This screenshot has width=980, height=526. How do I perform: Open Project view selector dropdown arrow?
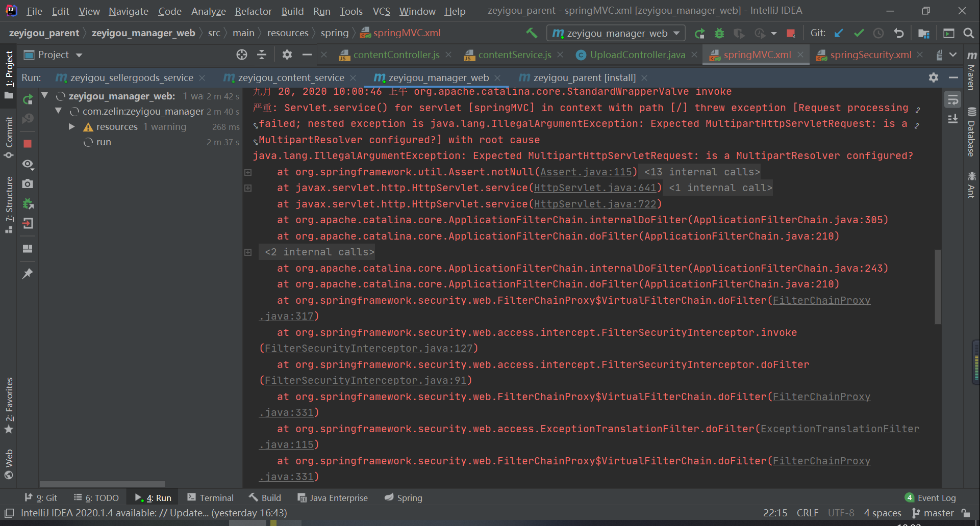(79, 55)
